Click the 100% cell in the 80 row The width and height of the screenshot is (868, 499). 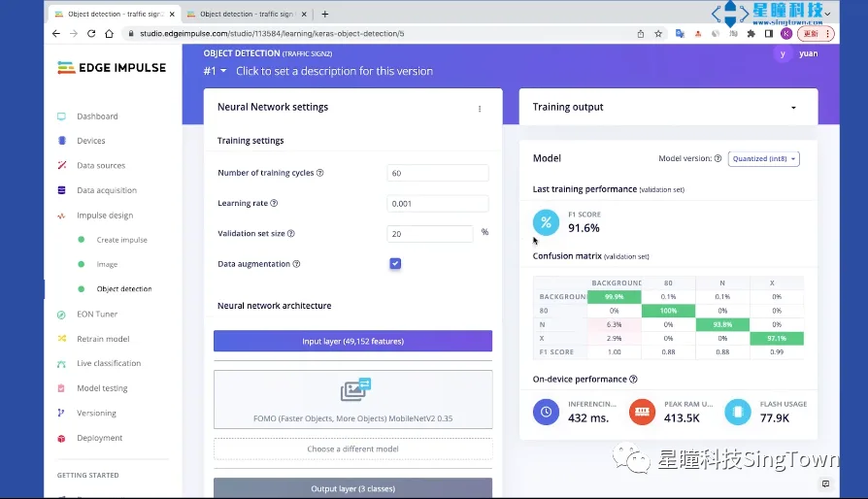pyautogui.click(x=668, y=311)
